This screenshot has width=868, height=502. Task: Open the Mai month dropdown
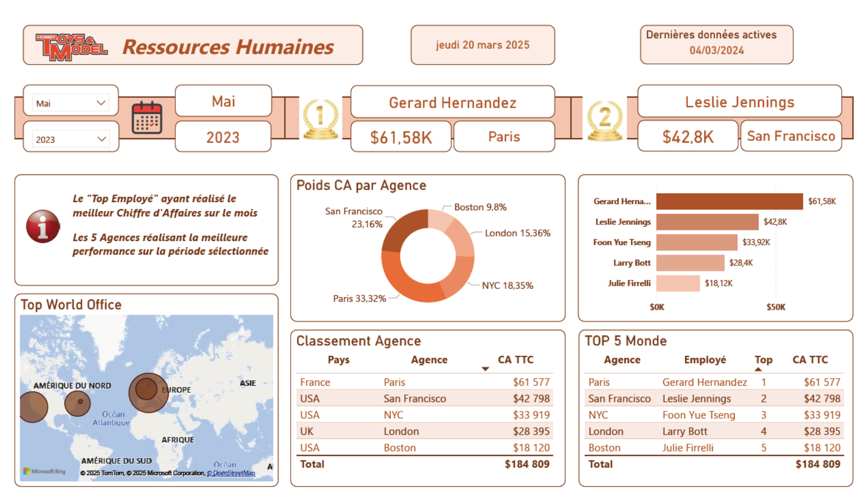pyautogui.click(x=70, y=103)
